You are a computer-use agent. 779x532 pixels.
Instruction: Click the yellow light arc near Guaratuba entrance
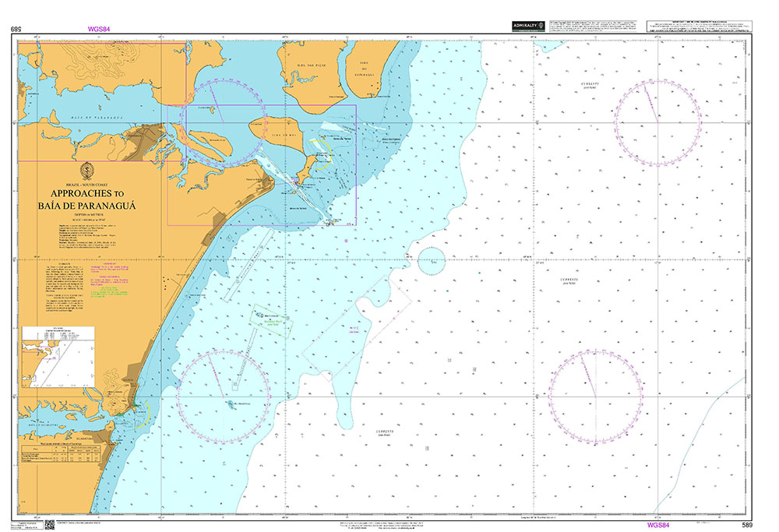point(142,414)
